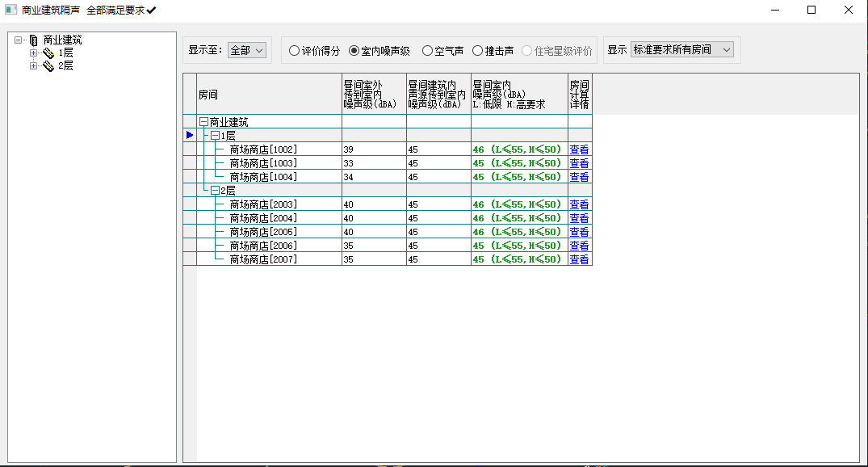This screenshot has width=868, height=467.
Task: Collapse the 1层 group in the table
Action: [215, 136]
